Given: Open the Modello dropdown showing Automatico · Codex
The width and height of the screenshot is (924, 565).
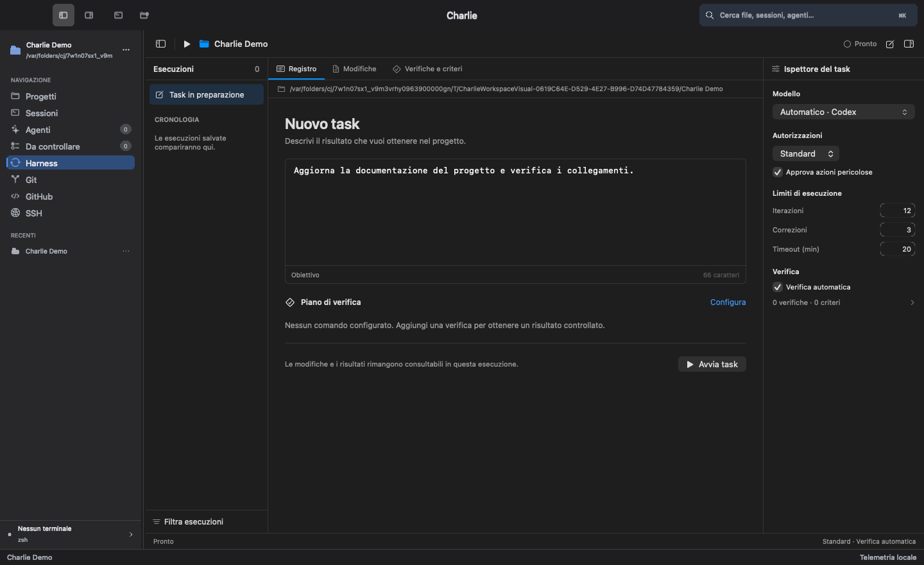Looking at the screenshot, I should click(x=844, y=112).
